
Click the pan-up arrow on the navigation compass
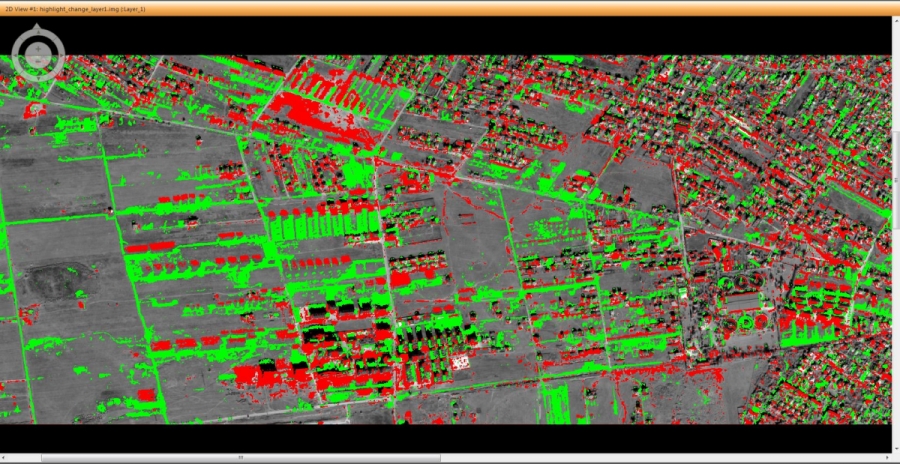click(38, 32)
